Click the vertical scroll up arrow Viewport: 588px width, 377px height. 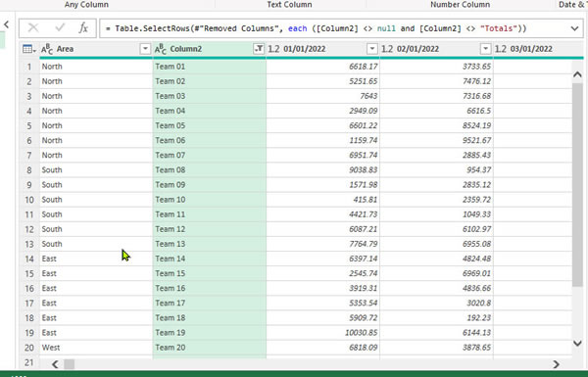[577, 74]
